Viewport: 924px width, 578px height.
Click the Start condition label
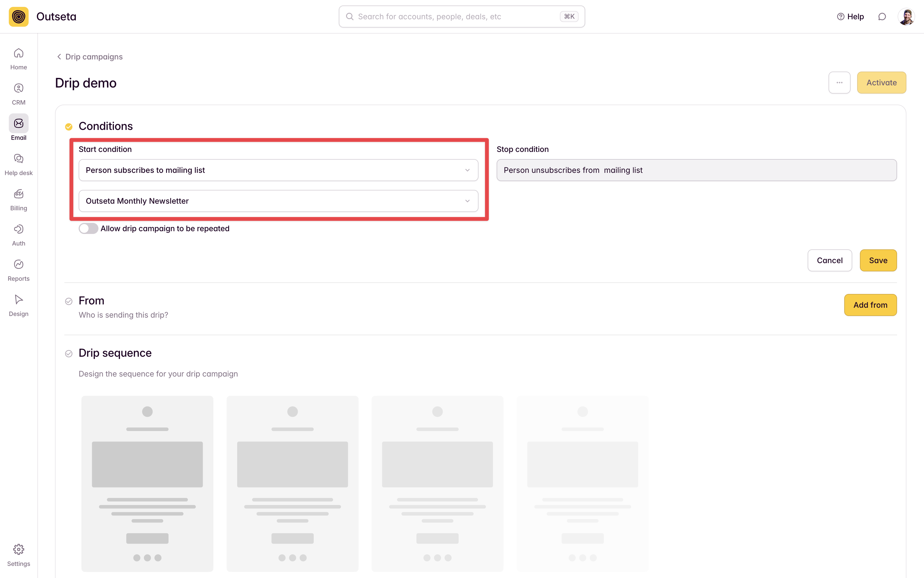click(x=105, y=149)
